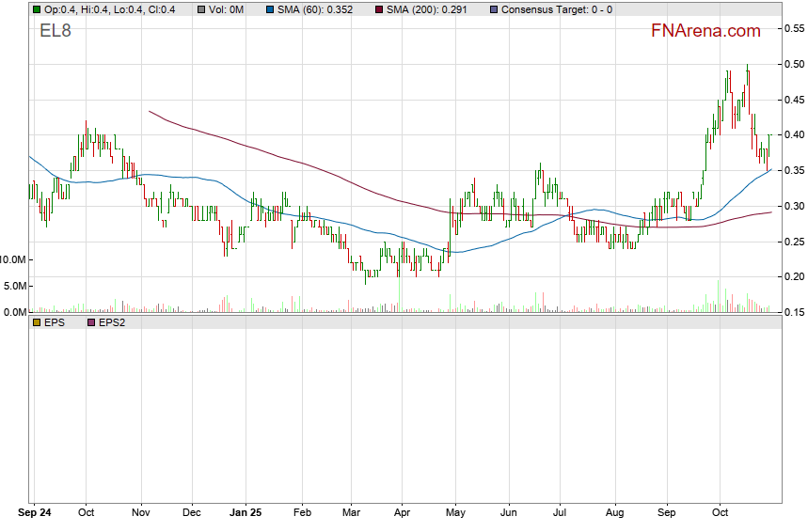808x532 pixels.
Task: Click the Jul label on time axis
Action: [x=560, y=514]
